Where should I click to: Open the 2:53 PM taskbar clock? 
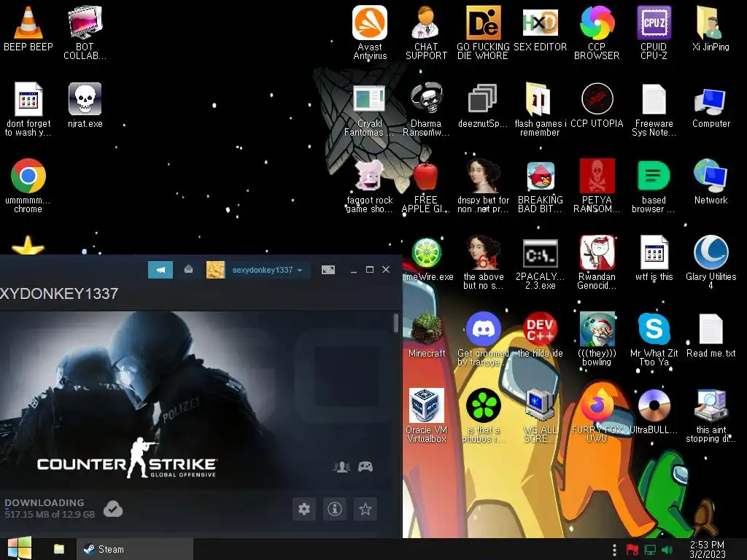(x=708, y=549)
